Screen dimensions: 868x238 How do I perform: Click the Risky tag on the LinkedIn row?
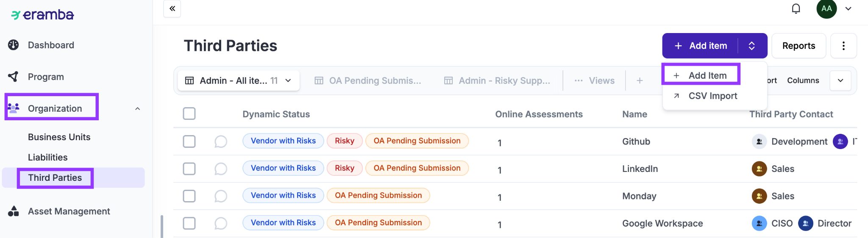pyautogui.click(x=344, y=168)
